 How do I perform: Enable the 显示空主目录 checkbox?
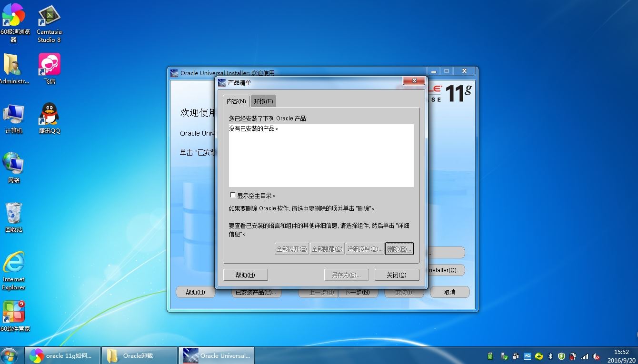[x=233, y=195]
